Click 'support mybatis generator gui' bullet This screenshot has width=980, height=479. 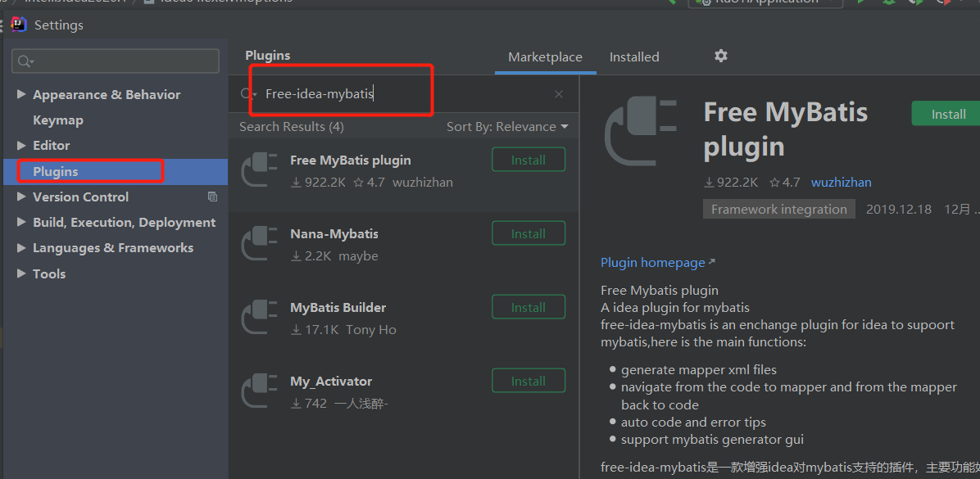pos(713,440)
